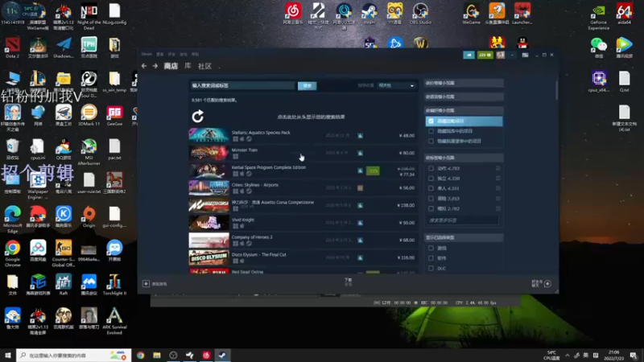
Task: Collapse the narrow-by-preferences section header
Action: [x=464, y=110]
